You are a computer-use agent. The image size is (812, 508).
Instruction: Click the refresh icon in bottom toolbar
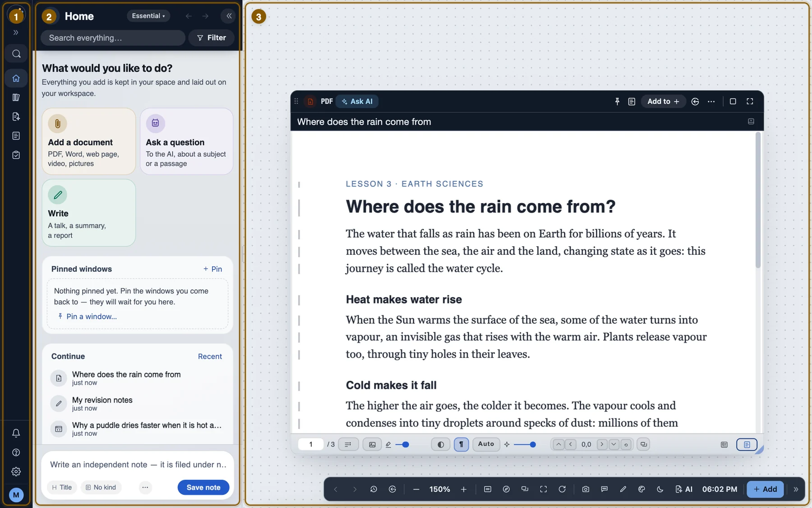pos(562,489)
